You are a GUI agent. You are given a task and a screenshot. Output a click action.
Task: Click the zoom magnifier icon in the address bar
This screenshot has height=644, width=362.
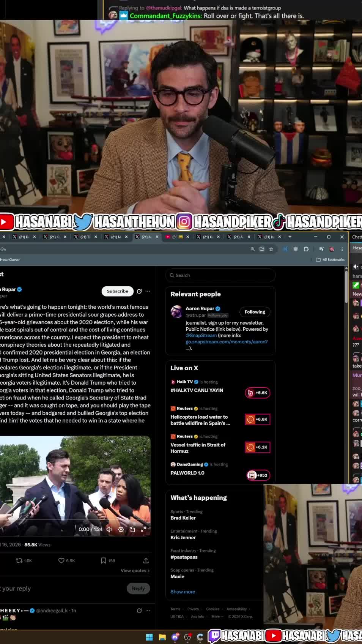click(x=252, y=249)
